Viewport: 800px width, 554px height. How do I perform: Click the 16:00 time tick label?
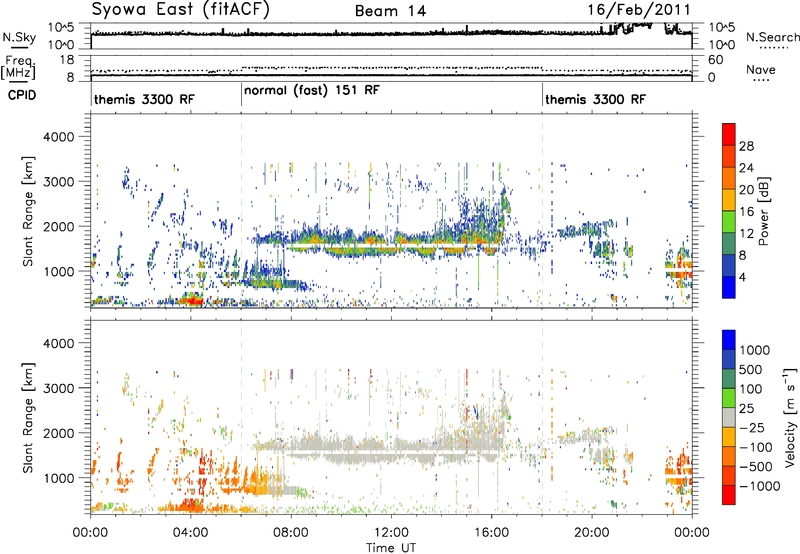tap(491, 533)
